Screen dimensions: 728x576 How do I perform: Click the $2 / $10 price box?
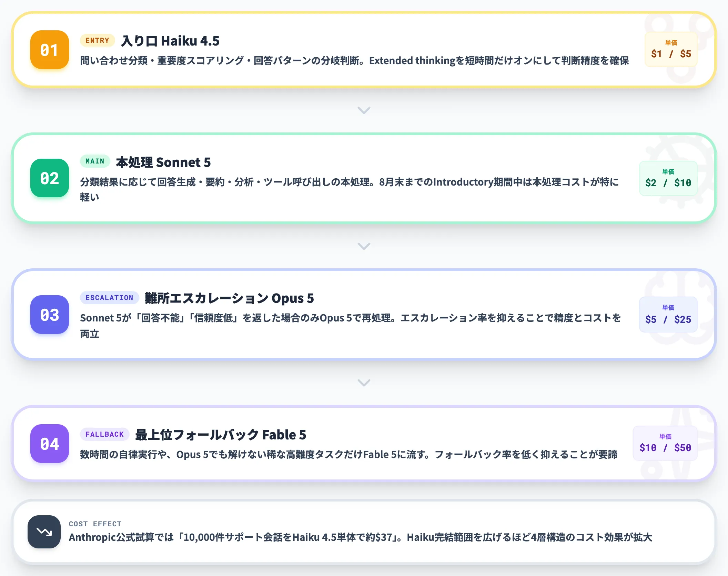tap(668, 178)
